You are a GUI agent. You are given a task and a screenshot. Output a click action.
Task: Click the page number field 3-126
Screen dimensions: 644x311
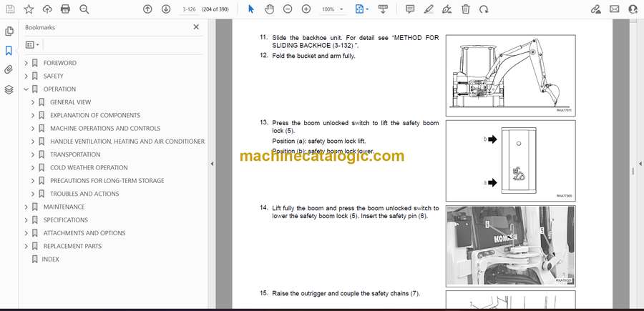pyautogui.click(x=189, y=9)
